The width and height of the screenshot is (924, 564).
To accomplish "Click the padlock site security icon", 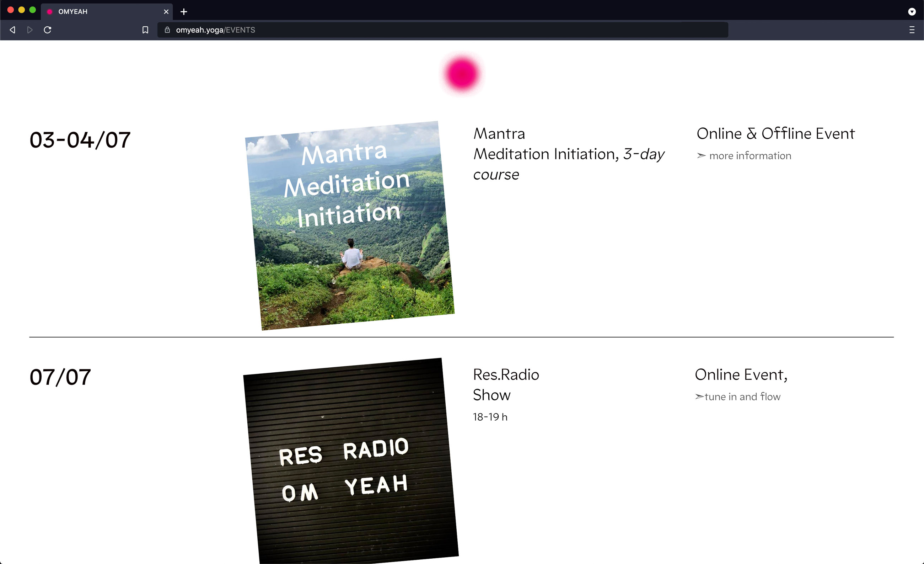I will point(167,30).
